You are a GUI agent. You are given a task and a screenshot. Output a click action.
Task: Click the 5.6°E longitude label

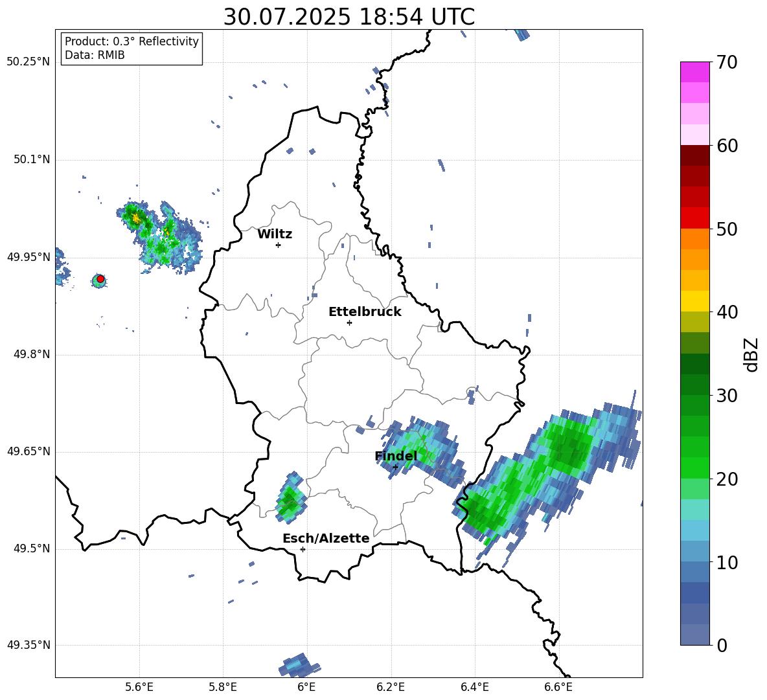pos(139,687)
